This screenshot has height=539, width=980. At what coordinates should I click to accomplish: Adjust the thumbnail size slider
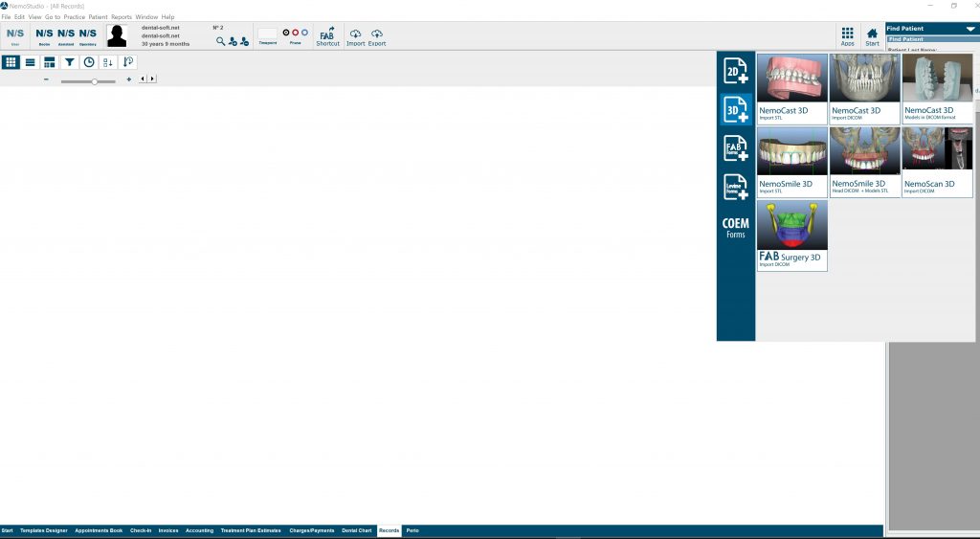click(94, 81)
